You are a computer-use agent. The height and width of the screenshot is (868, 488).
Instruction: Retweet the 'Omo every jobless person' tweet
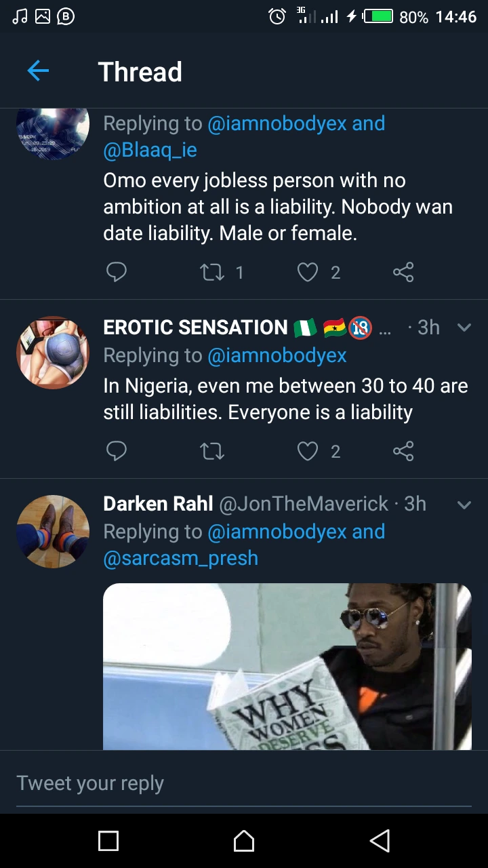tap(212, 273)
